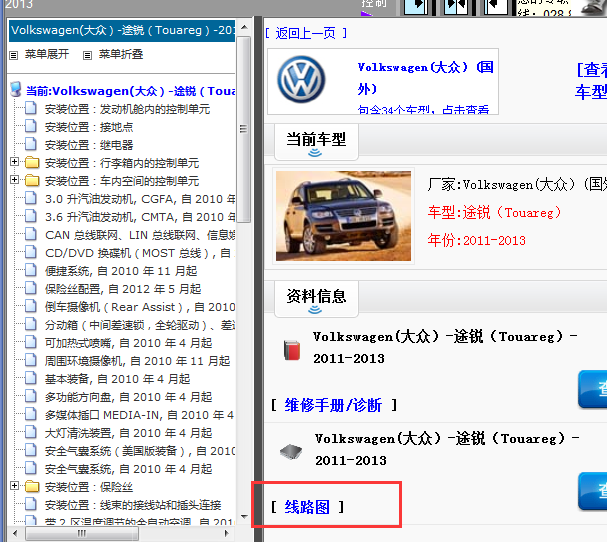Screen dimensions: 607x542
Task: Click the horizontal scrollbar thumb
Action: tap(82, 533)
